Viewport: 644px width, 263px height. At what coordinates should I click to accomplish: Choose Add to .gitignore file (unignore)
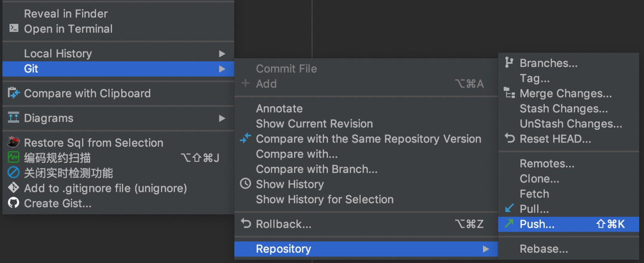pyautogui.click(x=105, y=188)
